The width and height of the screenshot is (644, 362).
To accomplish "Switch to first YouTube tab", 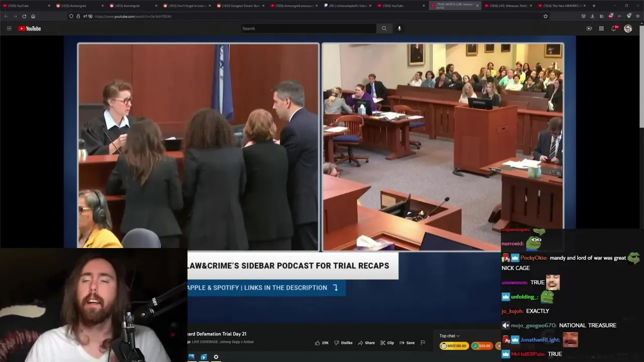I will 25,6.
